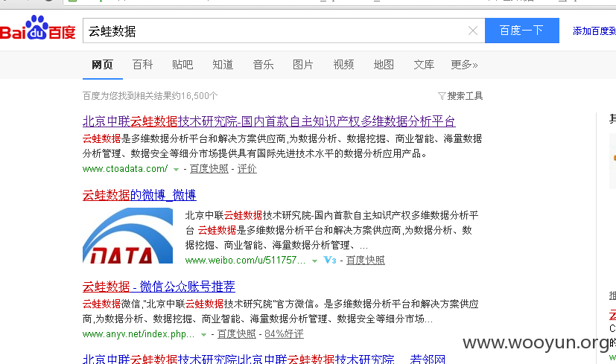
Task: Open the 若邻网 search result link
Action: point(264,359)
